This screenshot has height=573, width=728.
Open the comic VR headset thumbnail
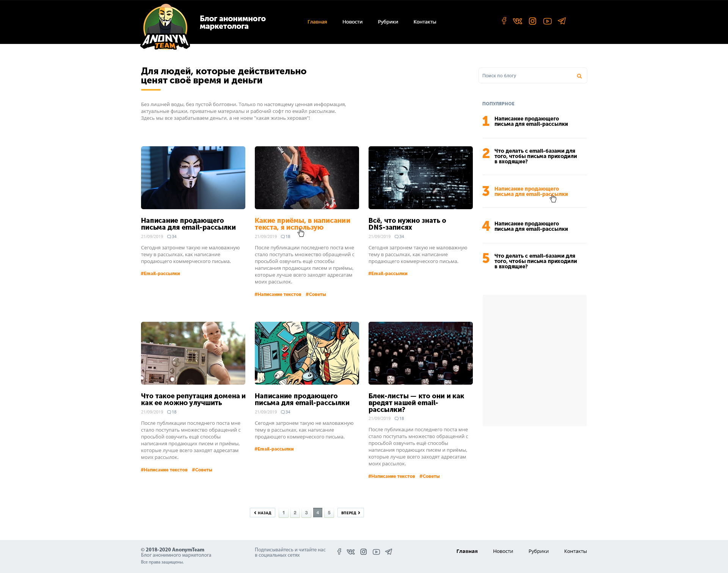point(307,353)
